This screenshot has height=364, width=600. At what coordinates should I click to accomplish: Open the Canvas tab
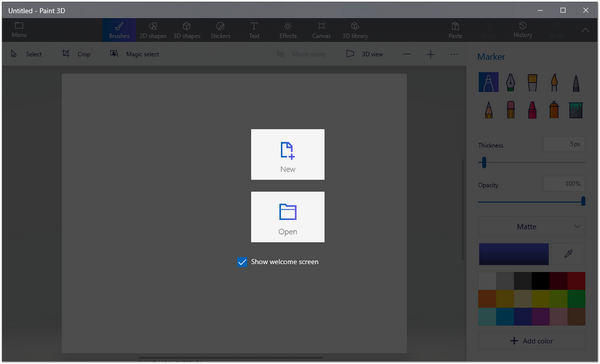click(x=321, y=30)
